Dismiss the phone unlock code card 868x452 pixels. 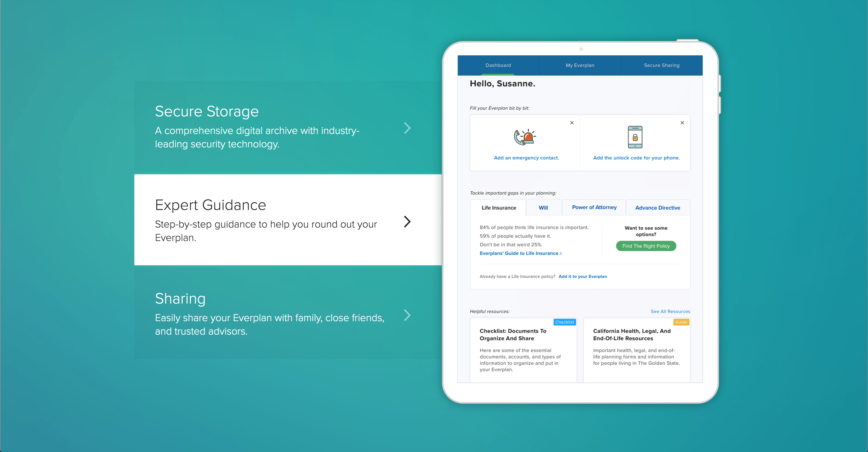682,123
